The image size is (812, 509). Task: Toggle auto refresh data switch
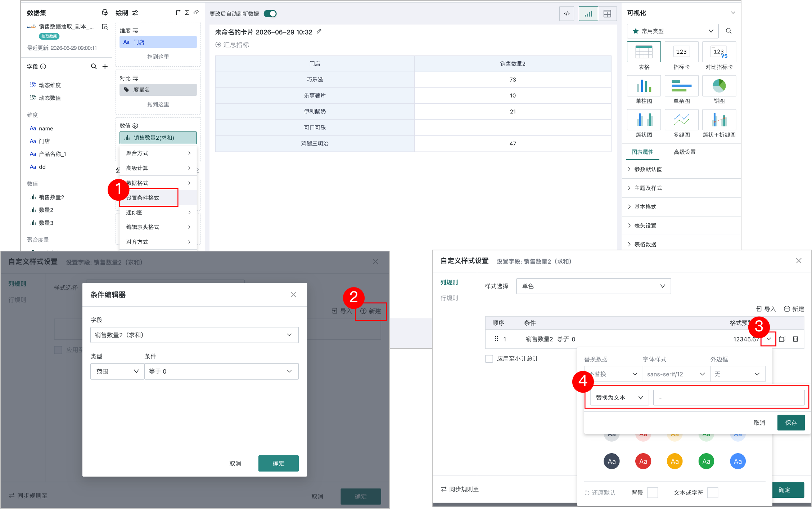coord(270,14)
